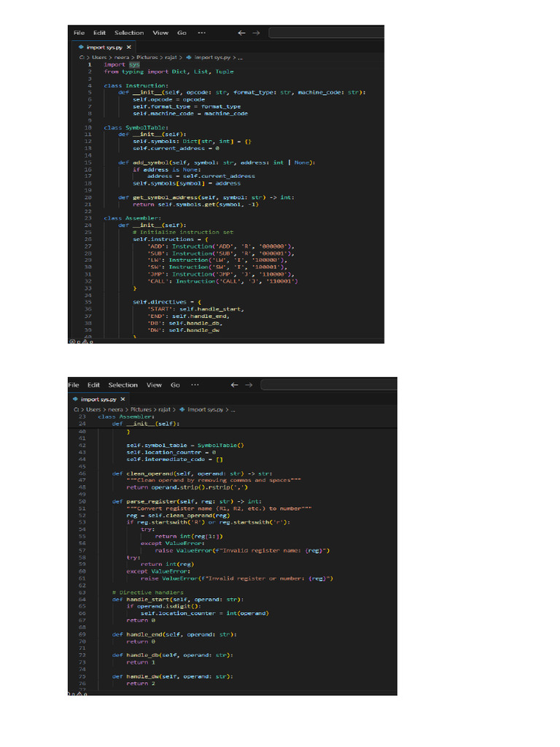The image size is (560, 747).
Task: Expand the trailing '...' breadcrumb in top window
Action: pos(240,57)
